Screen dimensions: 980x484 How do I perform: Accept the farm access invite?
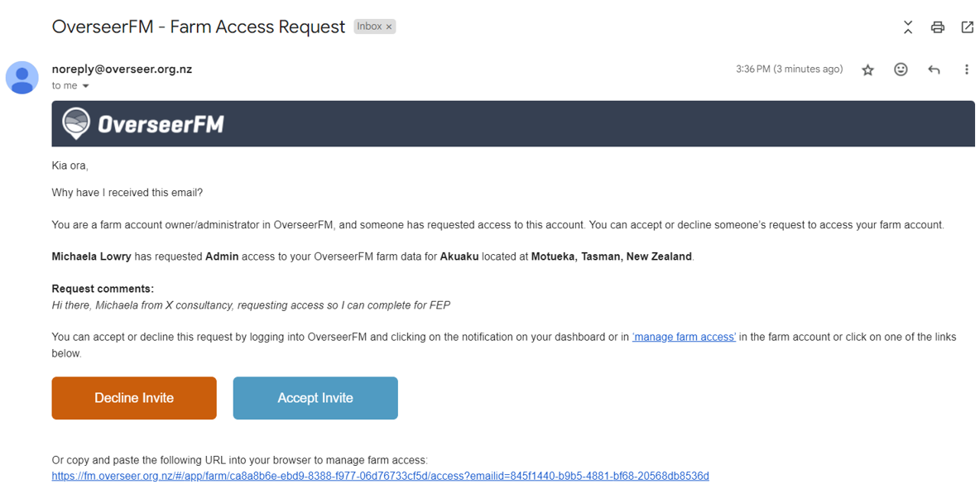pos(315,398)
